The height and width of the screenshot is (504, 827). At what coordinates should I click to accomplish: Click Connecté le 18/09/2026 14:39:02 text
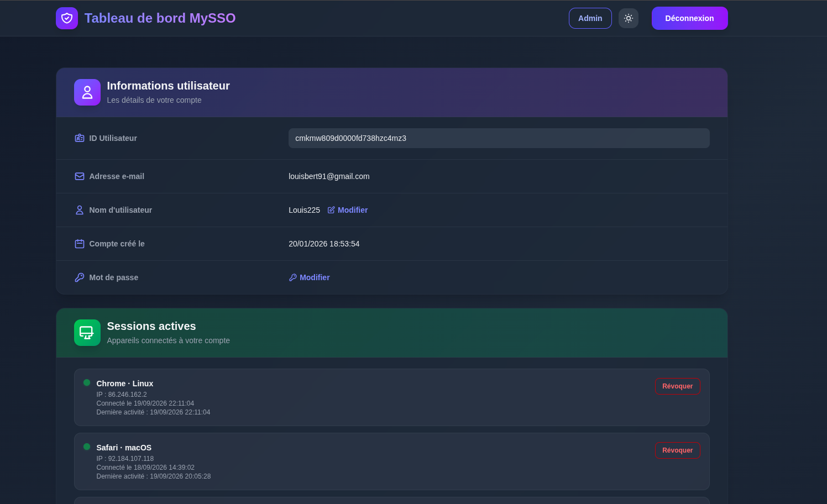click(145, 468)
